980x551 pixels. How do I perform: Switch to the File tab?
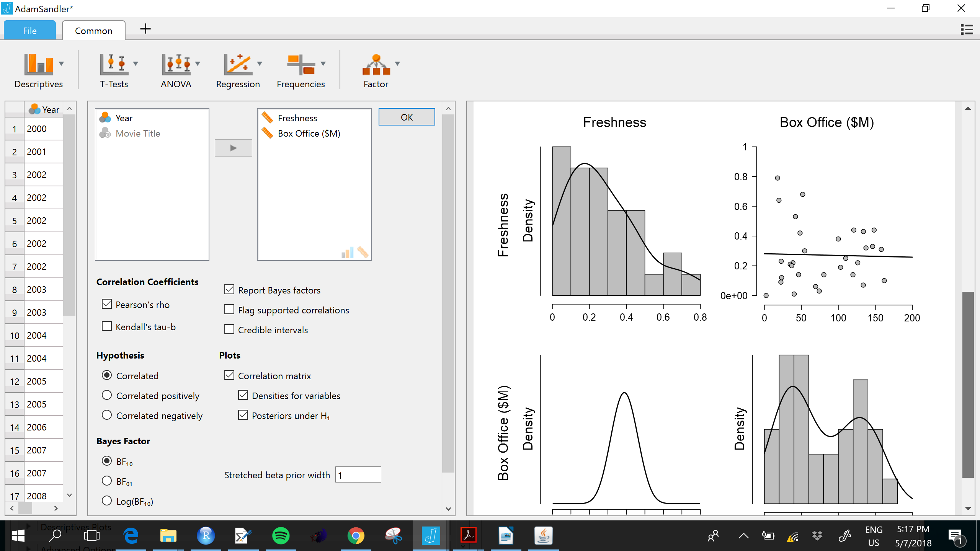pyautogui.click(x=29, y=30)
